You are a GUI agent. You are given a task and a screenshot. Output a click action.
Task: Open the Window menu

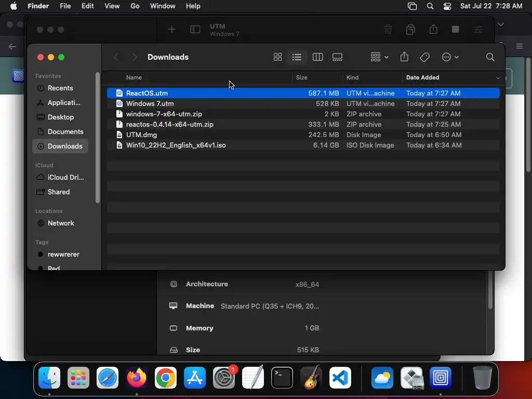(x=163, y=6)
